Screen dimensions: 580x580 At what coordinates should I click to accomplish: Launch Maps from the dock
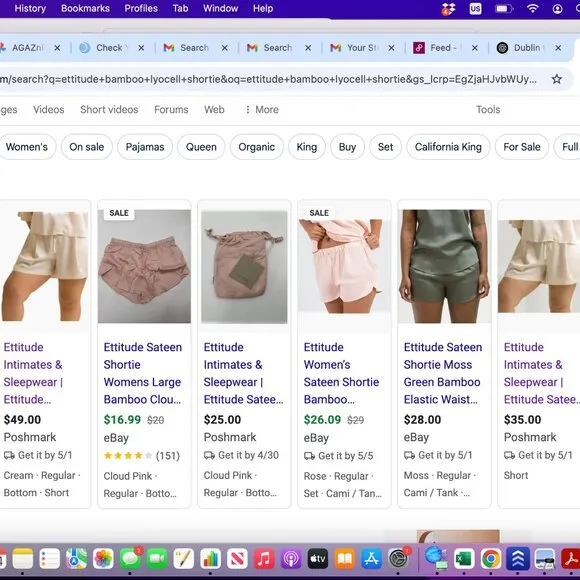(77, 558)
